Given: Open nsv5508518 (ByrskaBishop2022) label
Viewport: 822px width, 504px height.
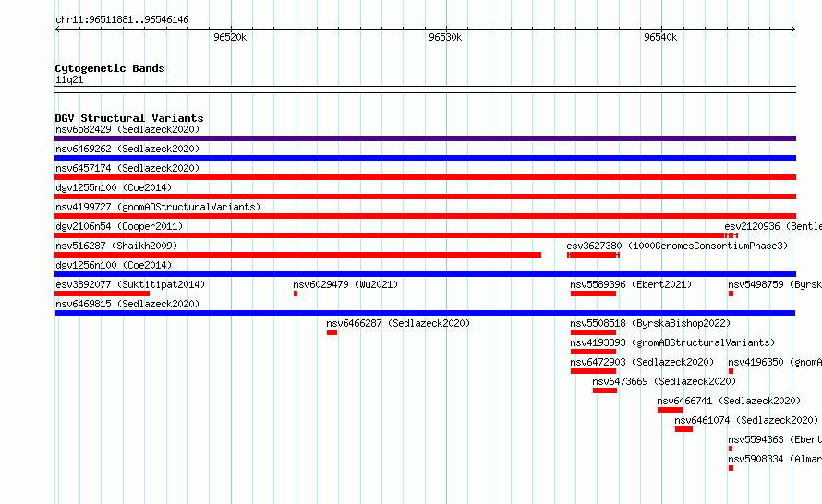Looking at the screenshot, I should pos(650,323).
